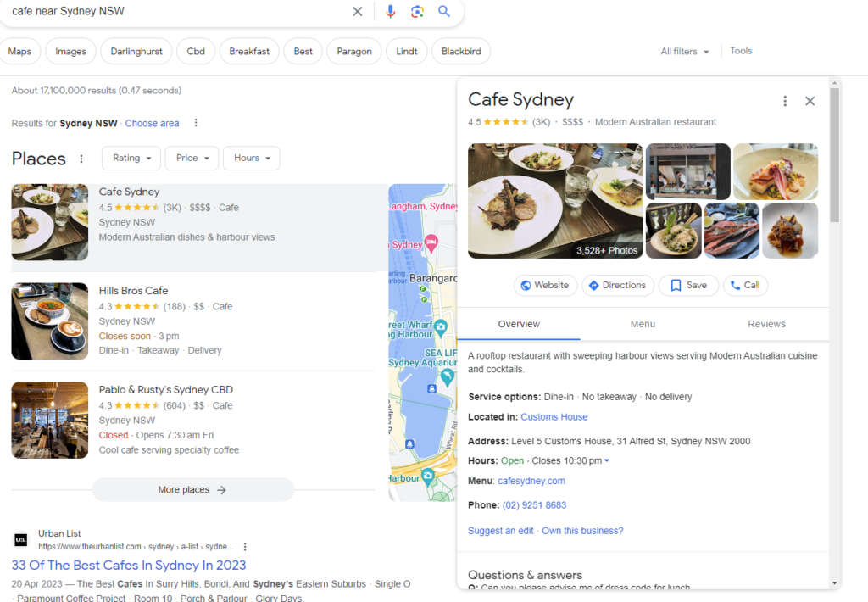This screenshot has width=868, height=602.
Task: Close the Cafe Sydney knowledge panel
Action: (810, 101)
